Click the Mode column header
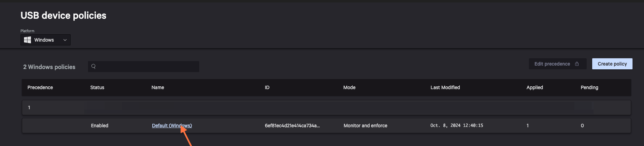The height and width of the screenshot is (146, 644). point(349,87)
